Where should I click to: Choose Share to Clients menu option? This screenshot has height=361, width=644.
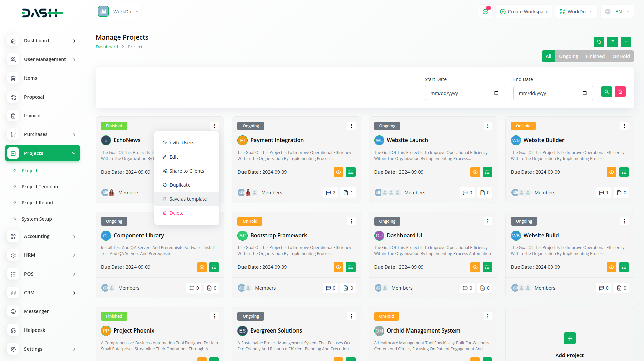tap(186, 171)
